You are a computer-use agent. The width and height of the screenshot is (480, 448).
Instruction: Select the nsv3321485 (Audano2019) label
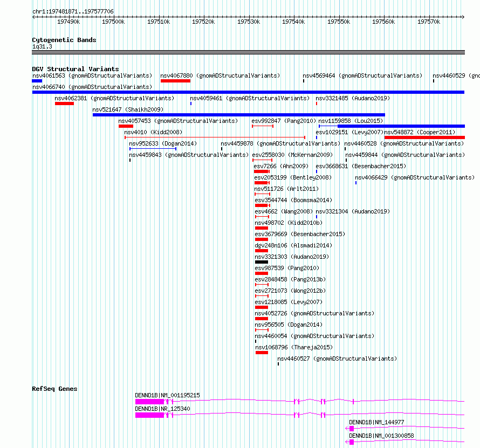coord(353,98)
